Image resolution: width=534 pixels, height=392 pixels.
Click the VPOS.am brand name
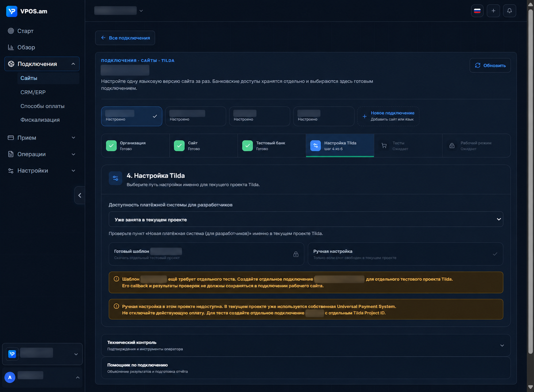(34, 11)
